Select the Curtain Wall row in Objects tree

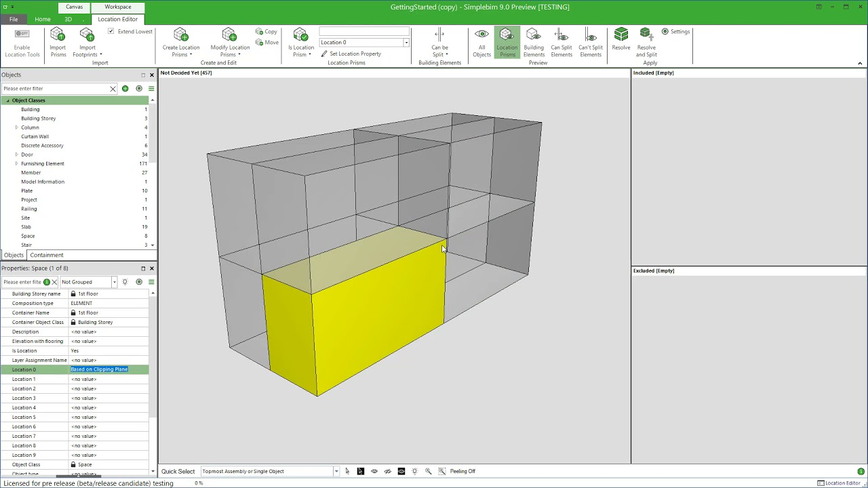[75, 136]
